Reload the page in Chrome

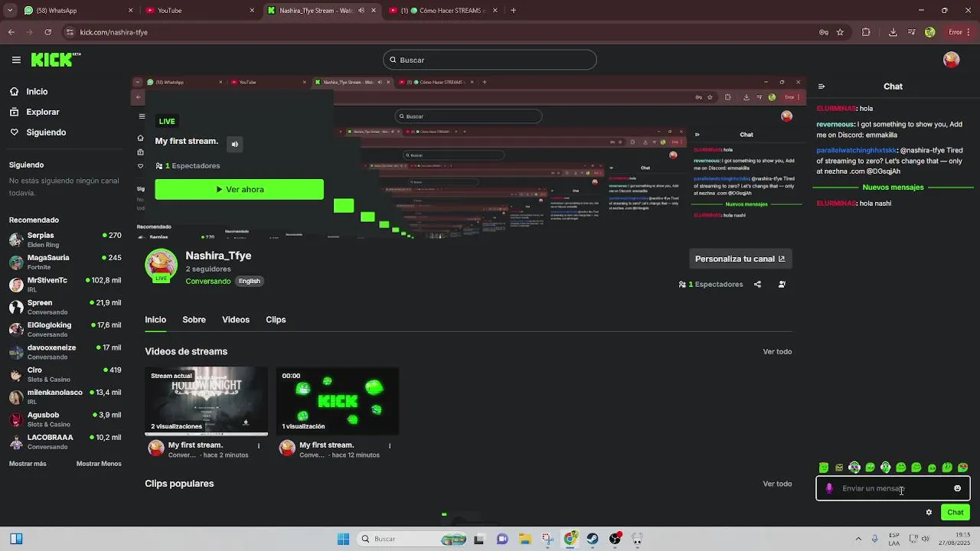(48, 32)
